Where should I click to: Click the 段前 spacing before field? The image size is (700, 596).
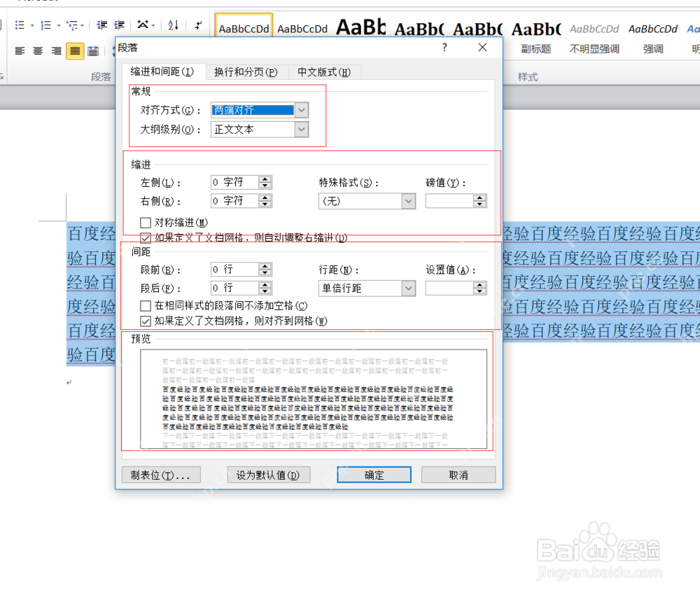pos(234,270)
